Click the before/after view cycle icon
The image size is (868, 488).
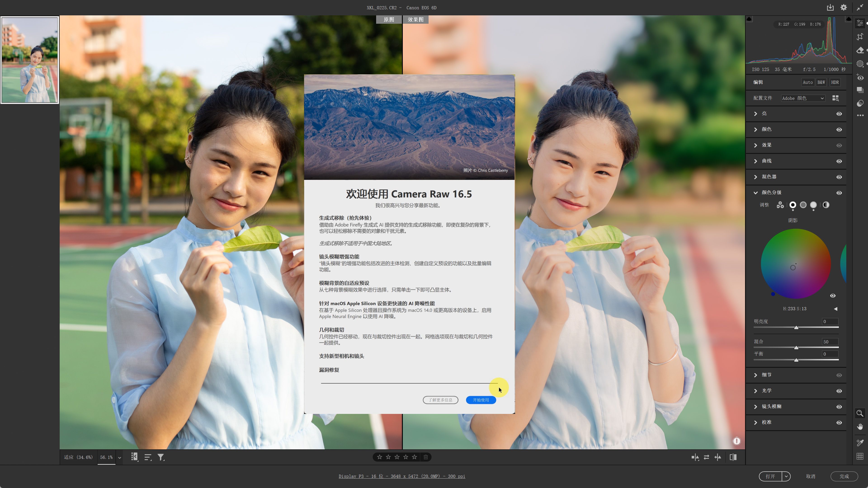695,457
